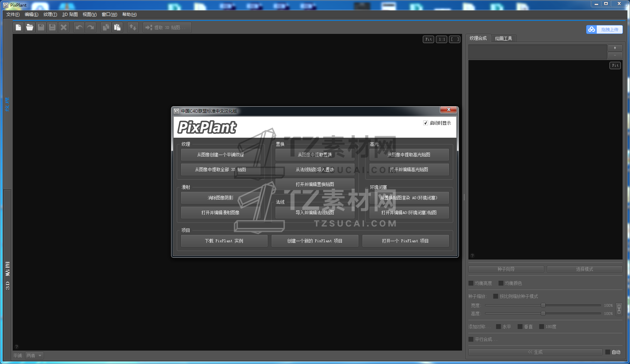This screenshot has height=364, width=630.
Task: Click the Redo toolbar icon
Action: click(91, 27)
